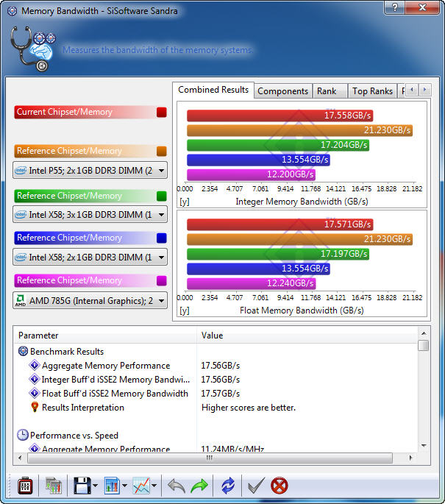Click the checkmark OK icon
The height and width of the screenshot is (504, 445).
click(x=257, y=486)
